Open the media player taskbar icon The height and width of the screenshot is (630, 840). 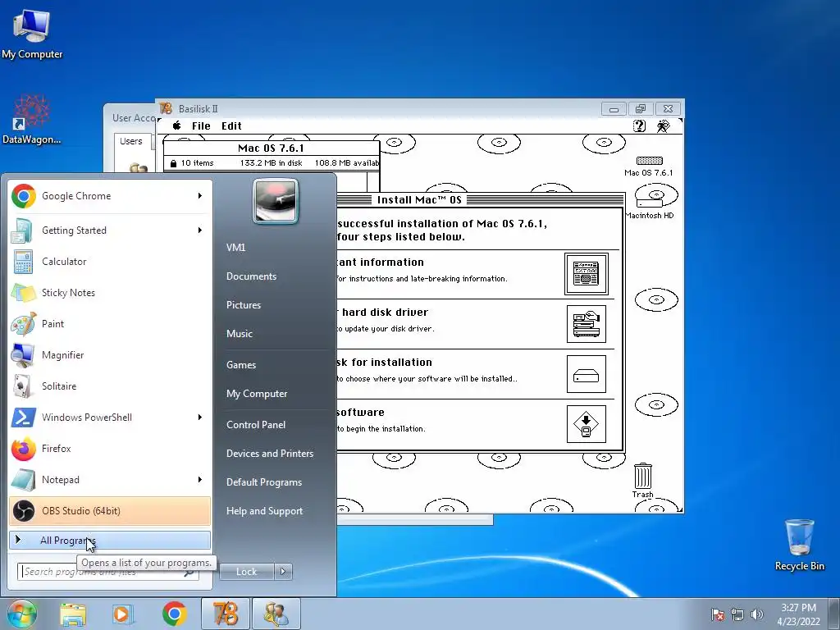point(123,614)
